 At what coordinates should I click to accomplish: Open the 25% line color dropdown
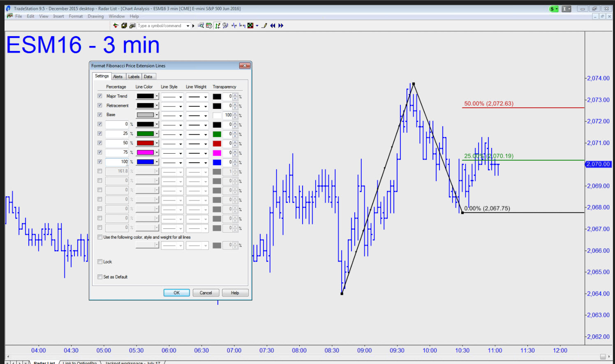(x=157, y=134)
